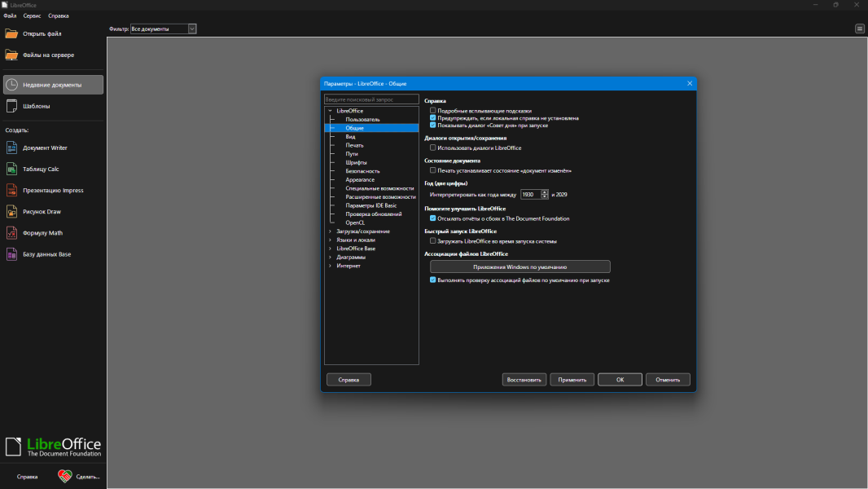Click the Templates icon in sidebar

pos(11,106)
